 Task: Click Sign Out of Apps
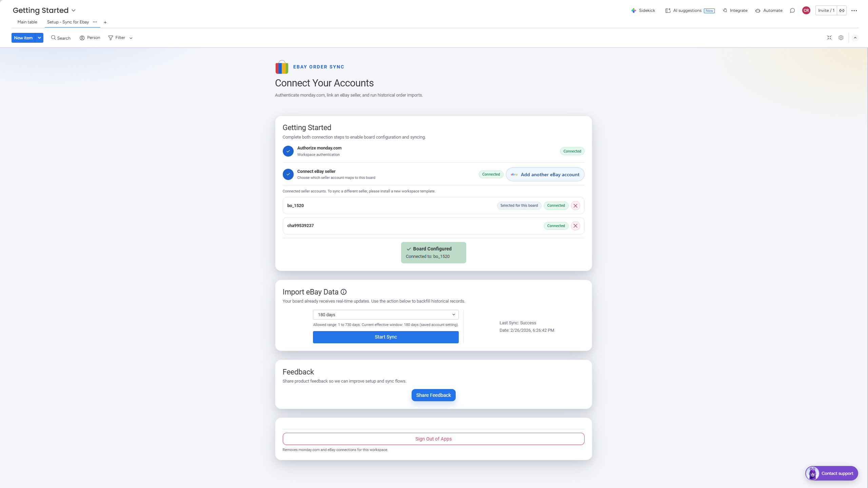(x=433, y=439)
